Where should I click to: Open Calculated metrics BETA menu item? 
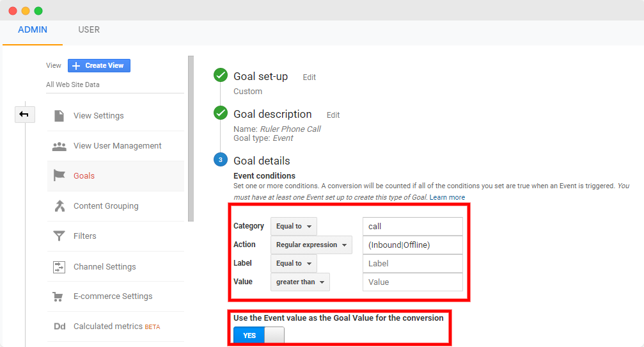pos(116,327)
